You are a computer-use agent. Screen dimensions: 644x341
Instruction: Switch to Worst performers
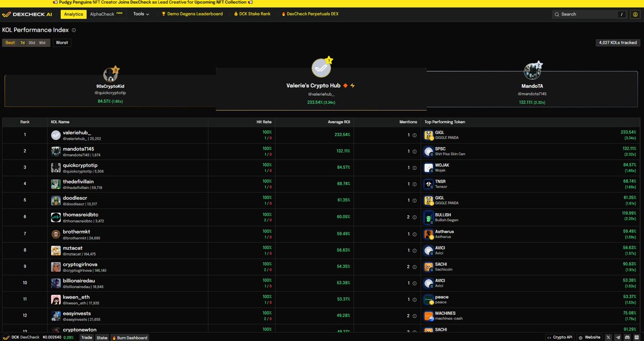[x=62, y=42]
